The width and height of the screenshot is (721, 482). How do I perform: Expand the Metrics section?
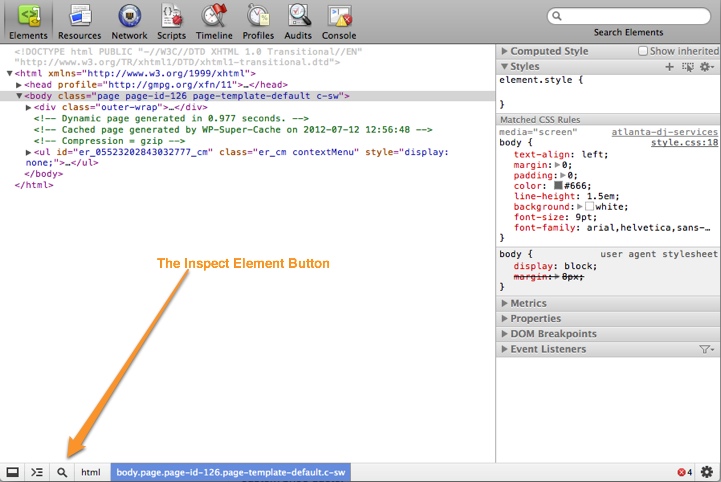point(504,303)
